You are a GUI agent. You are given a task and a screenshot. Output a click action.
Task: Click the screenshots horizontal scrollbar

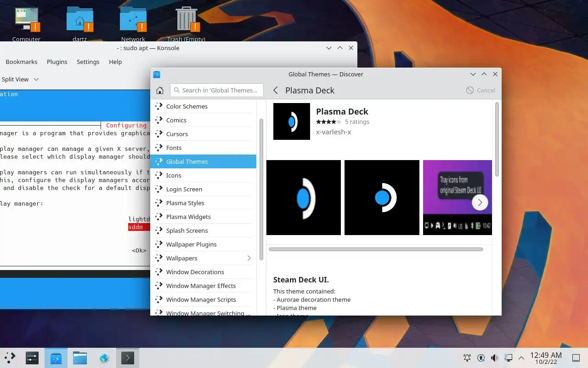(x=376, y=249)
